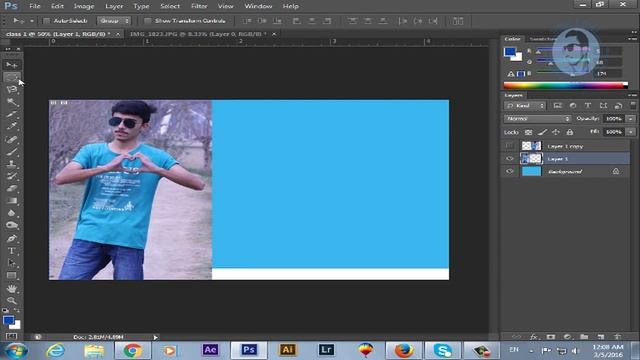Select the Pen tool
This screenshot has width=640, height=360.
click(11, 238)
